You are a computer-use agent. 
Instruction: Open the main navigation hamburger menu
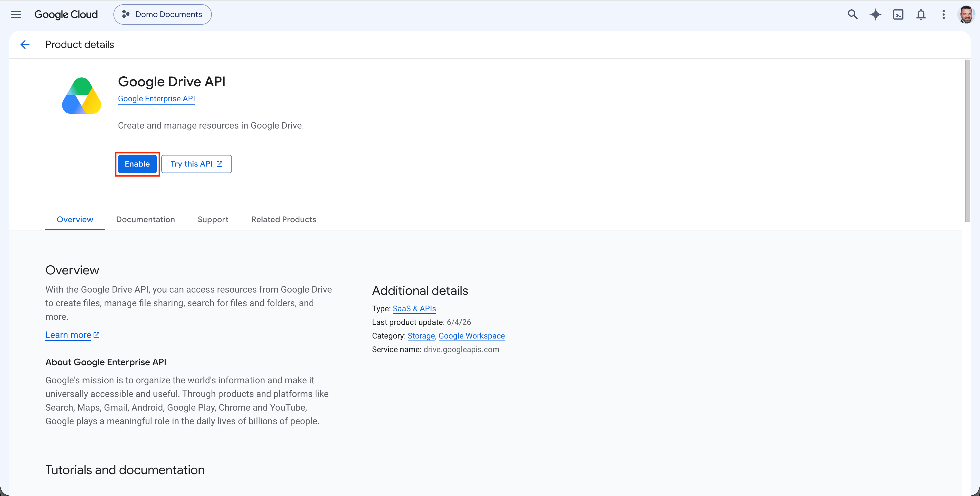16,14
